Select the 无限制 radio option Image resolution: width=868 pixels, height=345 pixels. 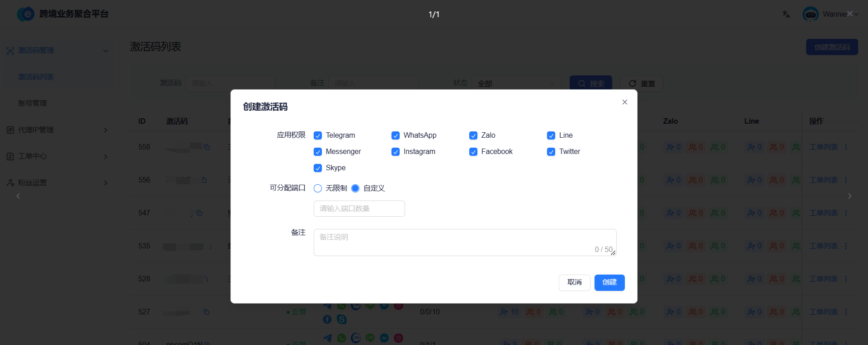point(318,188)
